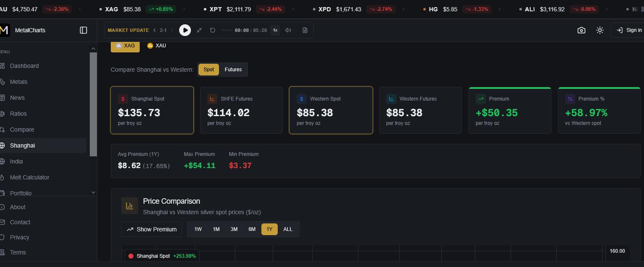Screen dimensions: 644x267
Task: Click the audio progress bar
Action: [x=227, y=30]
